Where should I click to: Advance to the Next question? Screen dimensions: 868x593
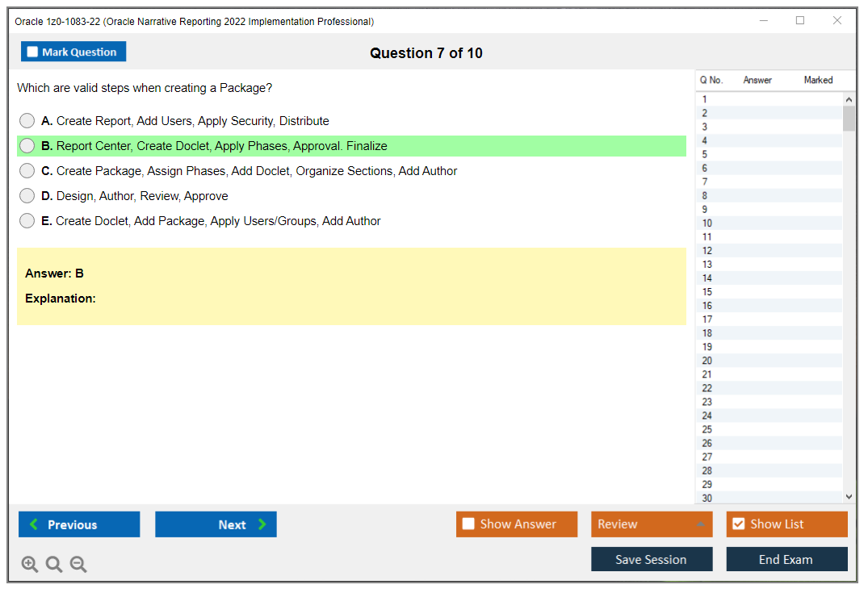[x=216, y=524]
